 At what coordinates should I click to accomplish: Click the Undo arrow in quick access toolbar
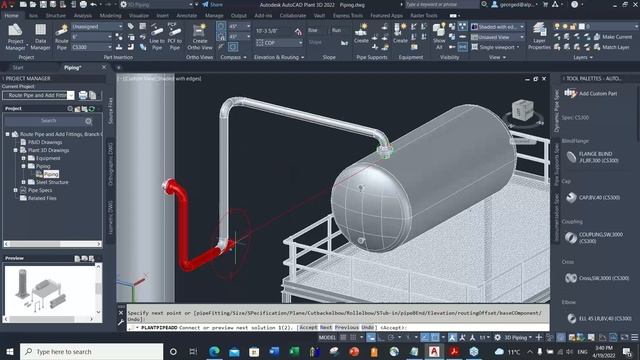[93, 4]
